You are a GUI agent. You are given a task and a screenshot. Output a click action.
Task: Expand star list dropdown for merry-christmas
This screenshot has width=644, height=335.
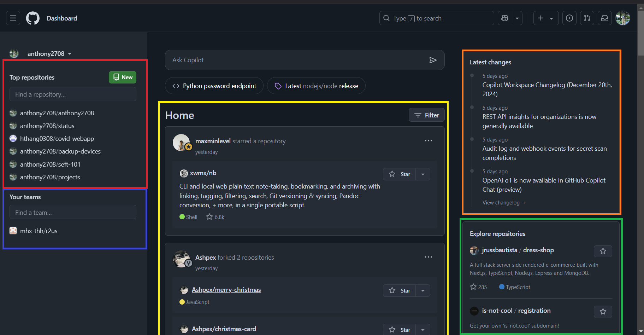tap(423, 290)
